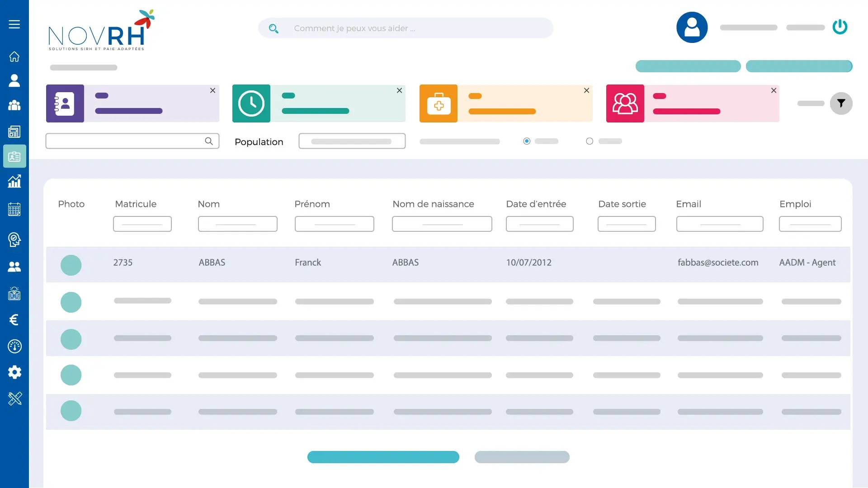Screen dimensions: 868x488
Task: Close the purple address book card
Action: (212, 91)
